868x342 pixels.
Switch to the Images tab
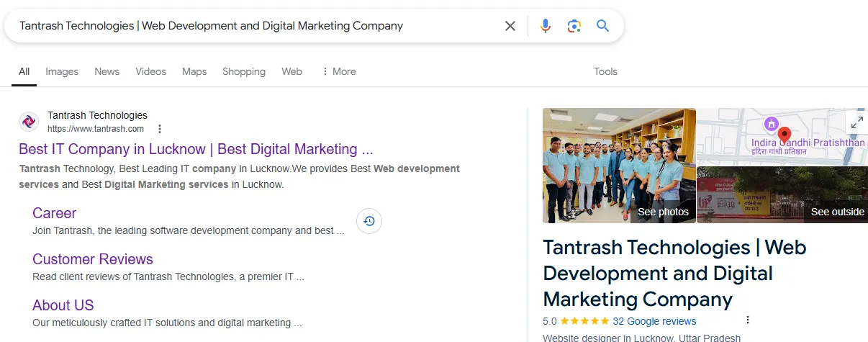click(62, 71)
